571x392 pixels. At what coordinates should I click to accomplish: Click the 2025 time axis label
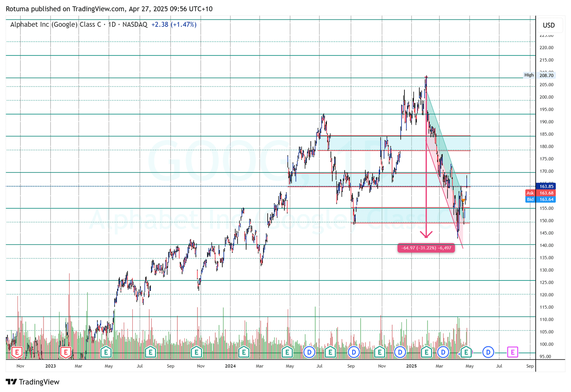[412, 366]
